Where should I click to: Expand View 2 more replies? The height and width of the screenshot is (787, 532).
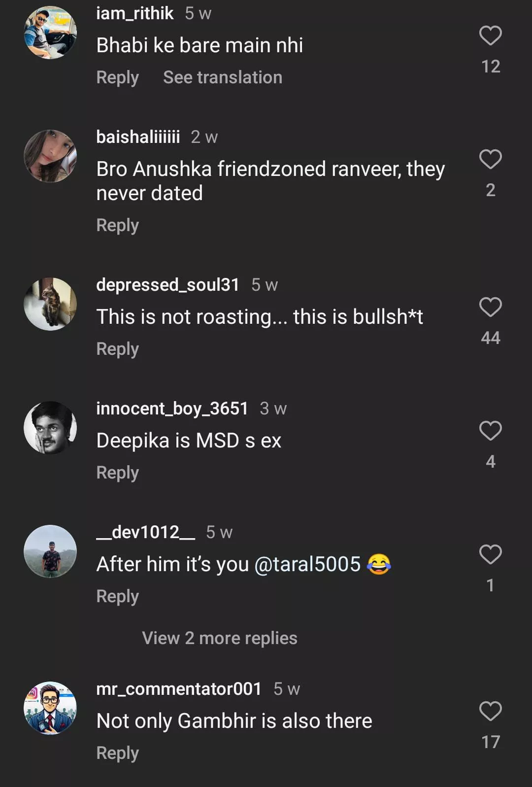coord(220,638)
